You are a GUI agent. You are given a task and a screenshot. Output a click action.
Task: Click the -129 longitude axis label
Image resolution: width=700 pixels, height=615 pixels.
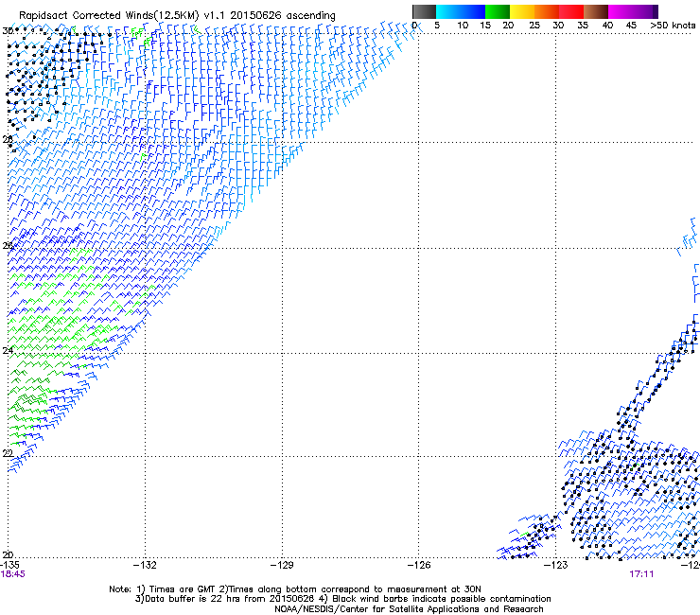point(282,565)
